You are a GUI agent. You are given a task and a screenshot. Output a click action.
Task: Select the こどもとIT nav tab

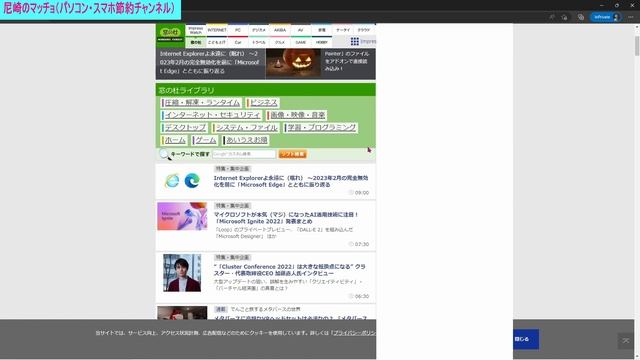[x=217, y=42]
